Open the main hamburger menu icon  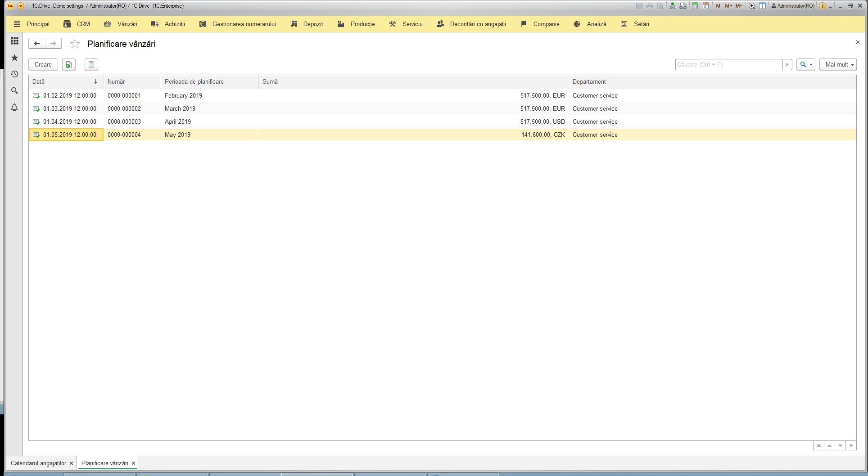coord(17,24)
